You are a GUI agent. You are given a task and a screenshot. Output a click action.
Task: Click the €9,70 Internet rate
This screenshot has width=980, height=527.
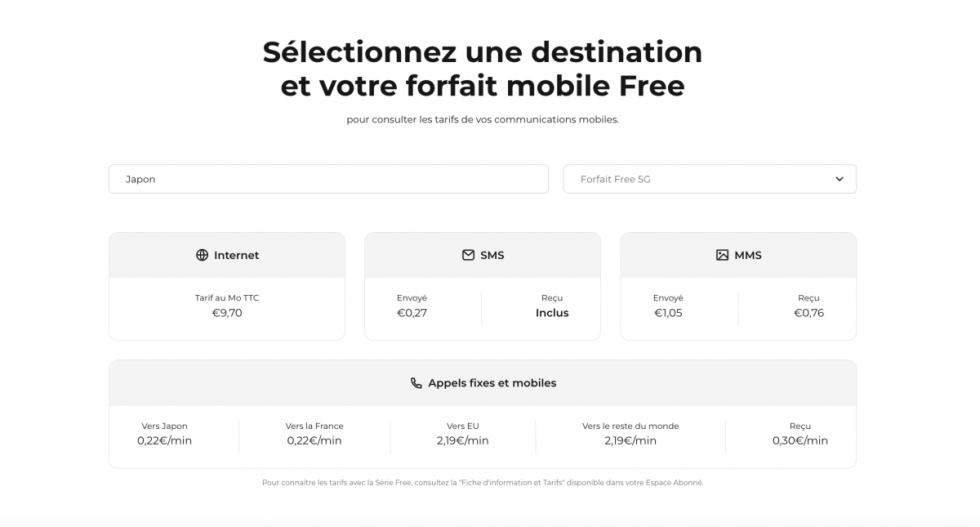[x=227, y=313]
